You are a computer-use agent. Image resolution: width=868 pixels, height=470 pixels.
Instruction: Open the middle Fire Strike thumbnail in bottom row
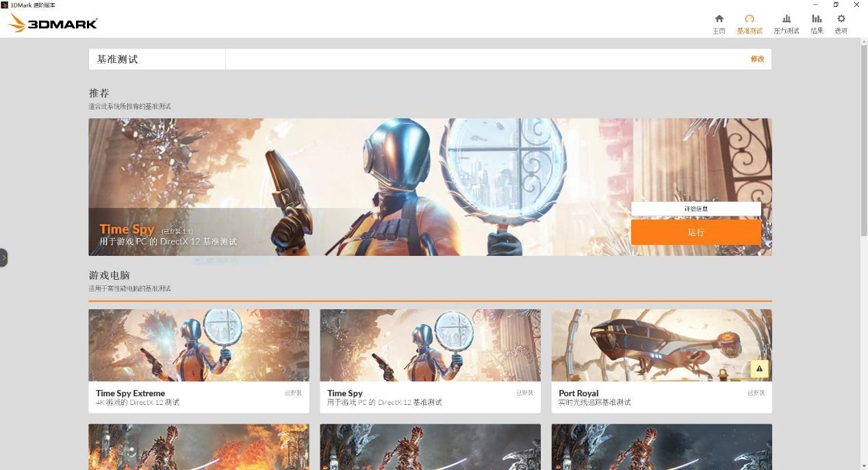point(430,447)
